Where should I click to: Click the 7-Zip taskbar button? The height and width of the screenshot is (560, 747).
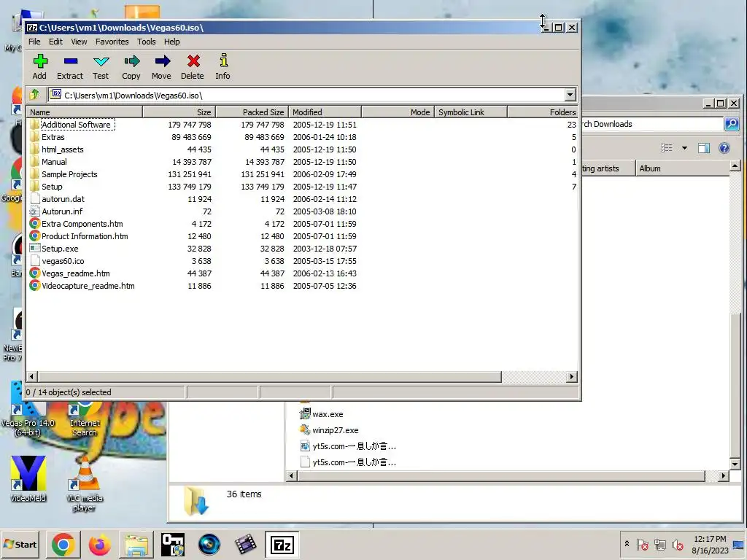(x=282, y=545)
